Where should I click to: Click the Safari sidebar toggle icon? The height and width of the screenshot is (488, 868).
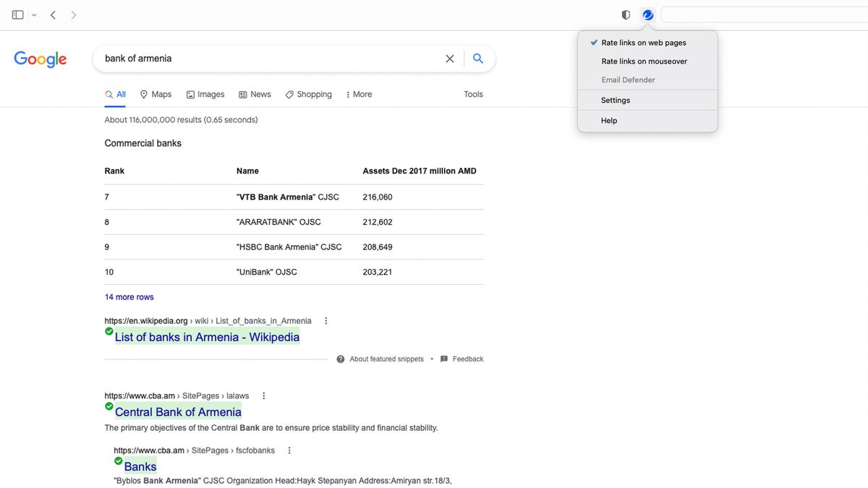17,14
